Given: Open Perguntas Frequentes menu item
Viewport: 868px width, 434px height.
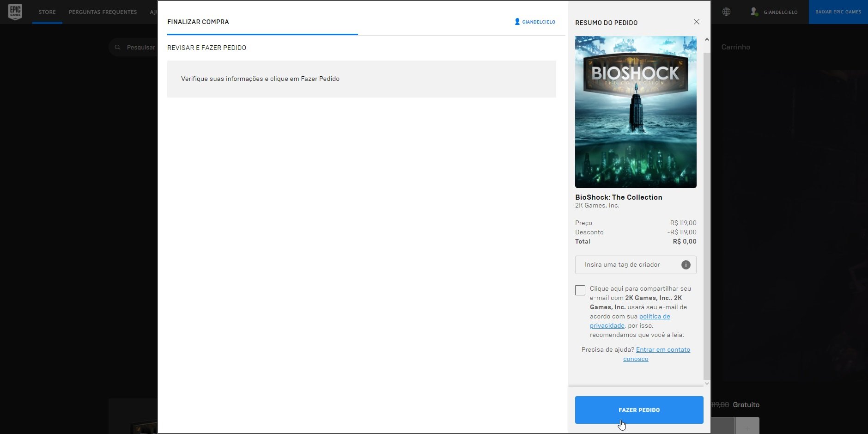Looking at the screenshot, I should [x=103, y=12].
